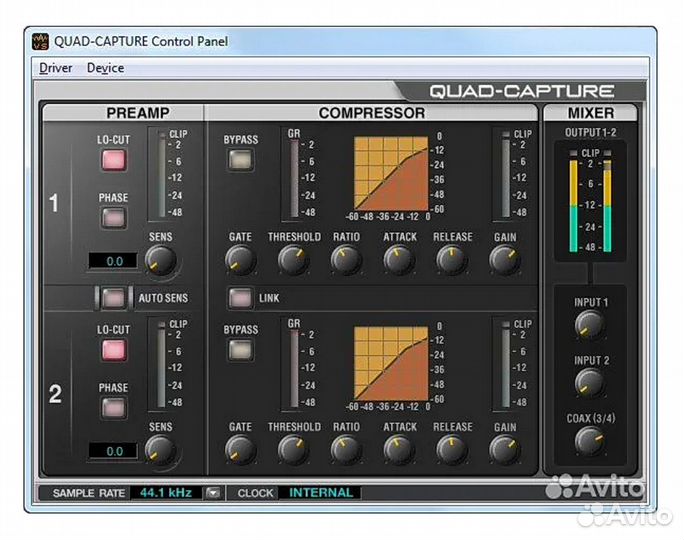
Task: Click the OUTPUT 1-2 level meter
Action: point(590,202)
